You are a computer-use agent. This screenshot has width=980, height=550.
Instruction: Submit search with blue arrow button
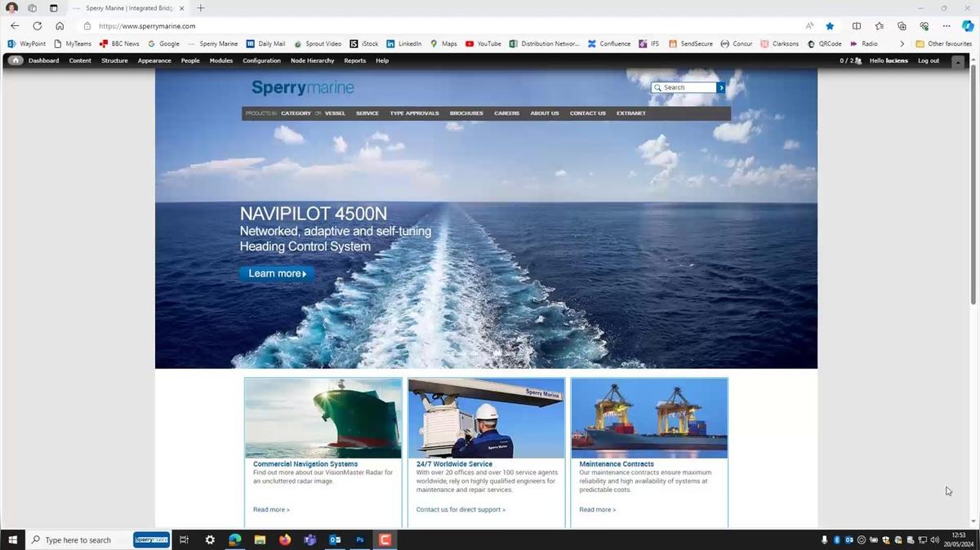[720, 87]
